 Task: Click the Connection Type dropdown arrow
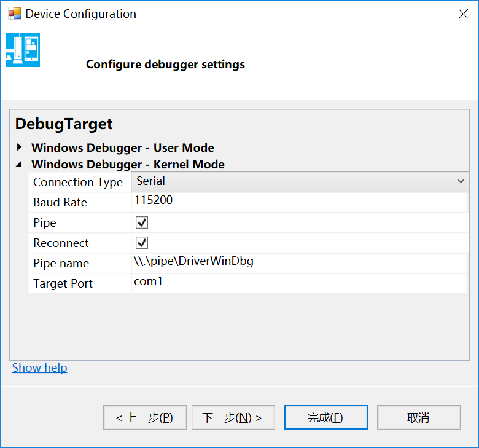coord(461,181)
